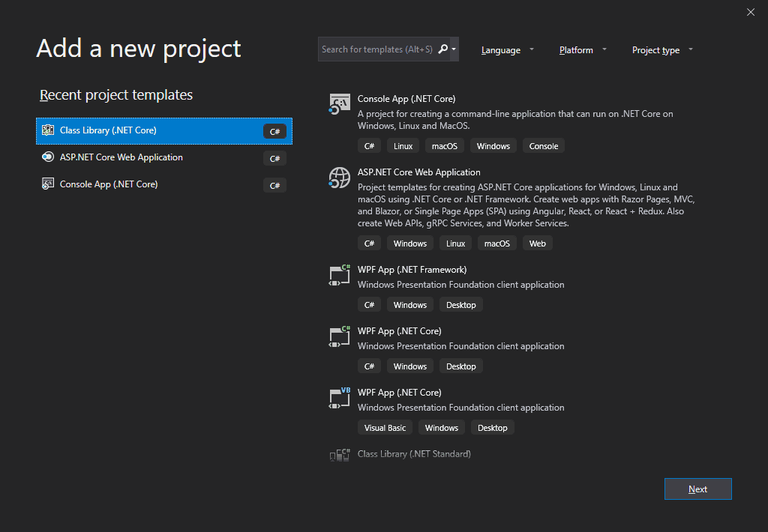Choose recent Class Library (.NET Core) template
Image resolution: width=768 pixels, height=532 pixels.
tap(108, 130)
